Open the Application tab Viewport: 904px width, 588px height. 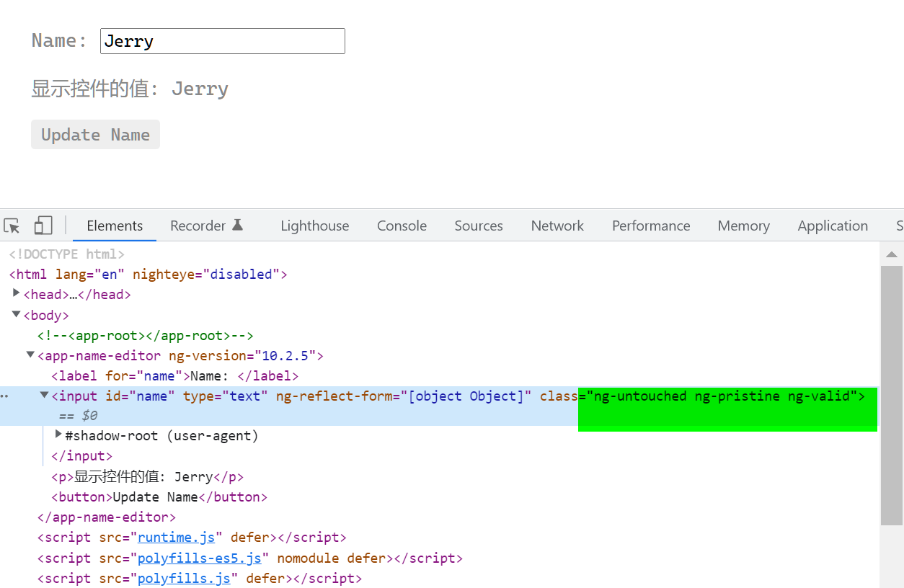(x=833, y=226)
